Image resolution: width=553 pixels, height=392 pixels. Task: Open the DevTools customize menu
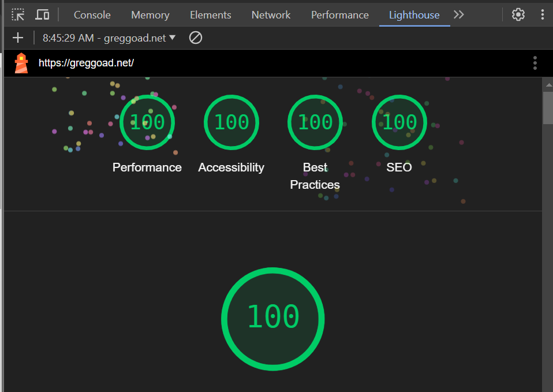[x=542, y=14]
